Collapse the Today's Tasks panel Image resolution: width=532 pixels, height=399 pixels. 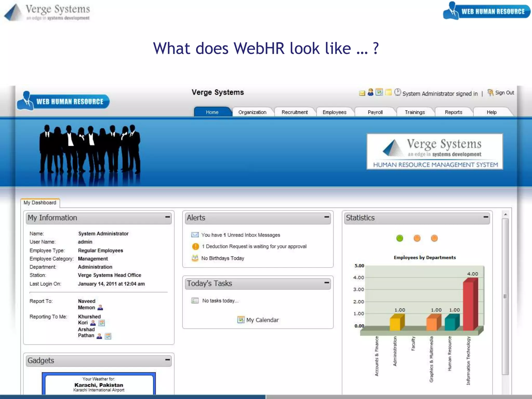327,282
